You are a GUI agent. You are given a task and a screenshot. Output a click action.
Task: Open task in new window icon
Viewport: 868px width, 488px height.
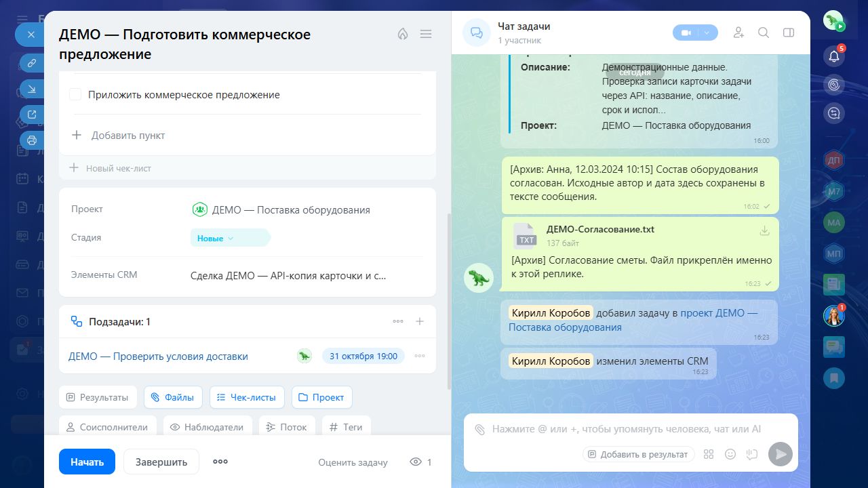32,115
